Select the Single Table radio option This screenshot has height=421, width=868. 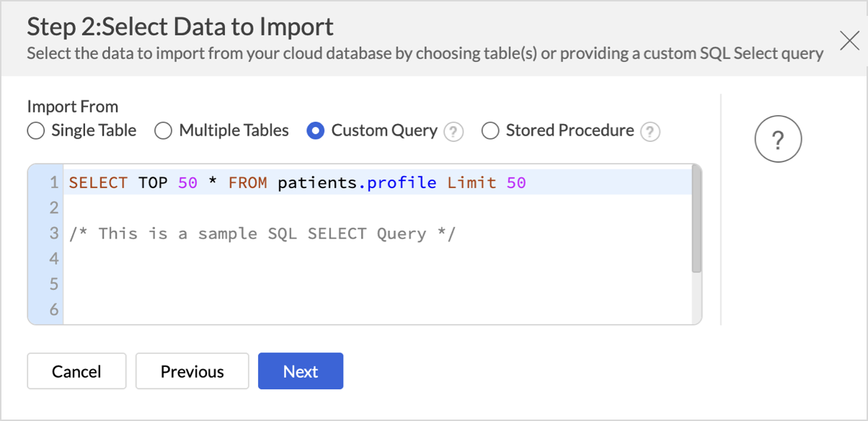click(x=36, y=130)
